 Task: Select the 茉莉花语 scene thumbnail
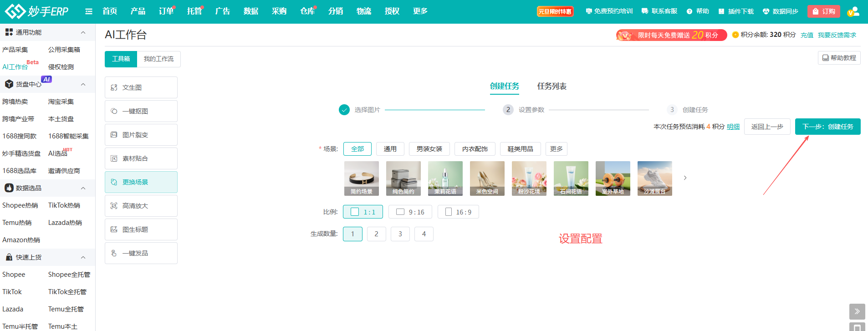point(445,178)
